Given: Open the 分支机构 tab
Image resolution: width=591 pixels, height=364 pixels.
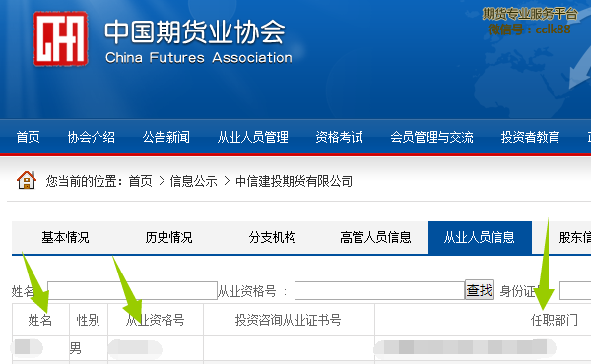Looking at the screenshot, I should [272, 237].
